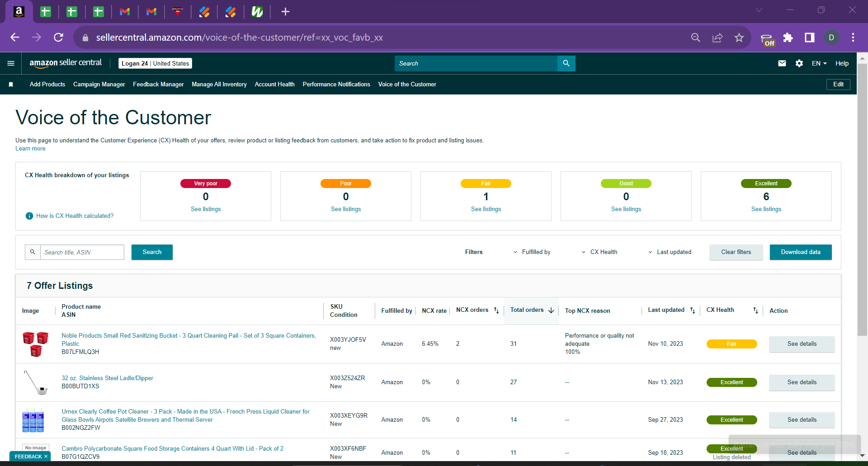Click the magnifier icon in listing search
This screenshot has height=466, width=868.
[x=33, y=252]
